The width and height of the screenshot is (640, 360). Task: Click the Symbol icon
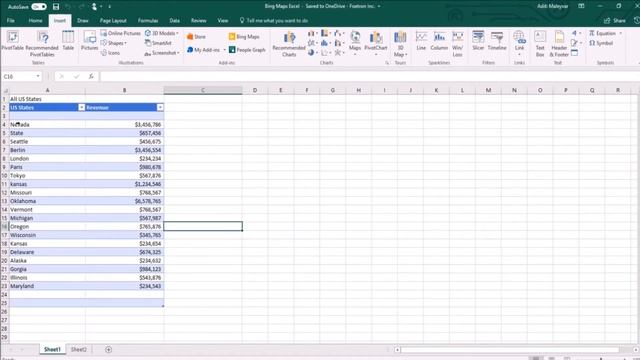click(x=601, y=43)
